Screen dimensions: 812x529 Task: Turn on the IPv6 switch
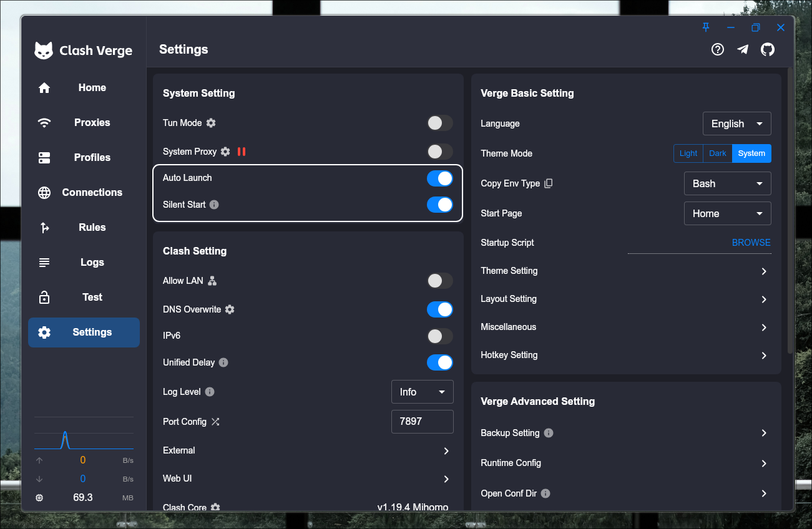pos(439,336)
